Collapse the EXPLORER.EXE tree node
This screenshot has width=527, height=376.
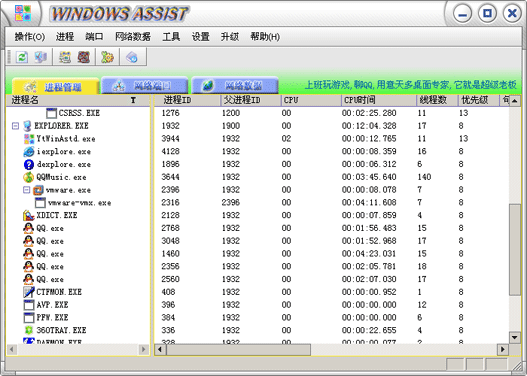click(15, 126)
